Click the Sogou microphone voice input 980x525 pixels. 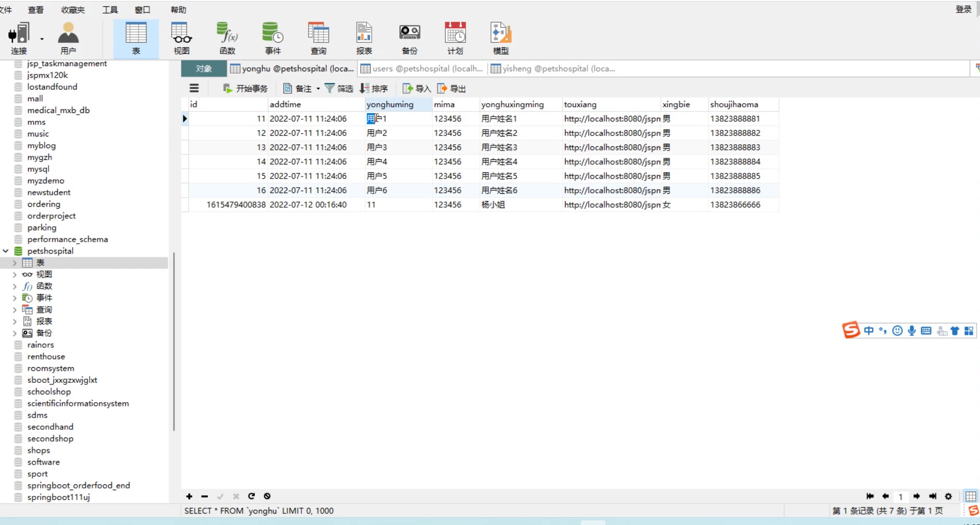click(912, 331)
